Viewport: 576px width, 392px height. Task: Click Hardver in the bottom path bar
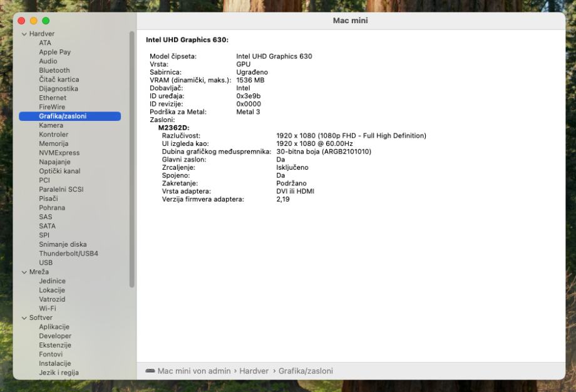pyautogui.click(x=254, y=371)
